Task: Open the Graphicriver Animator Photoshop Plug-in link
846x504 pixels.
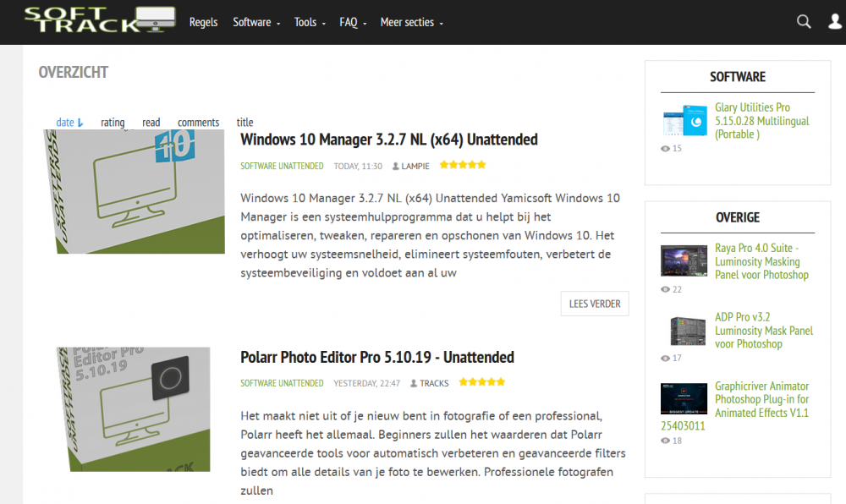Action: [761, 399]
